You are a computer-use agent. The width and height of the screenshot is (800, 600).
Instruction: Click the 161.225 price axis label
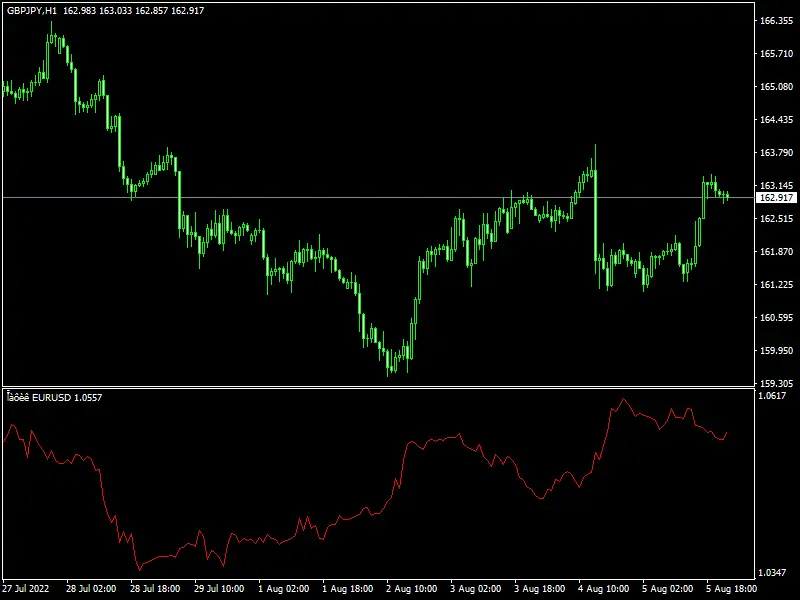(777, 285)
